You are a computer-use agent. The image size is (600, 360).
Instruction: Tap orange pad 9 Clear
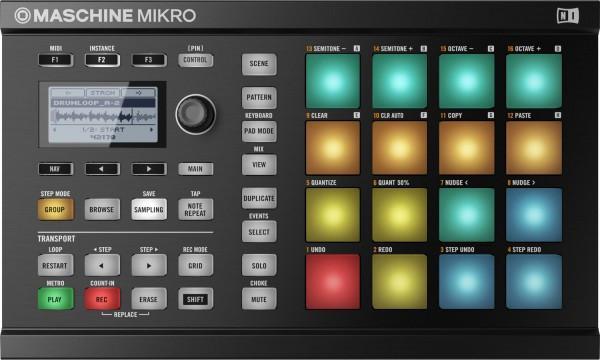[x=333, y=148]
